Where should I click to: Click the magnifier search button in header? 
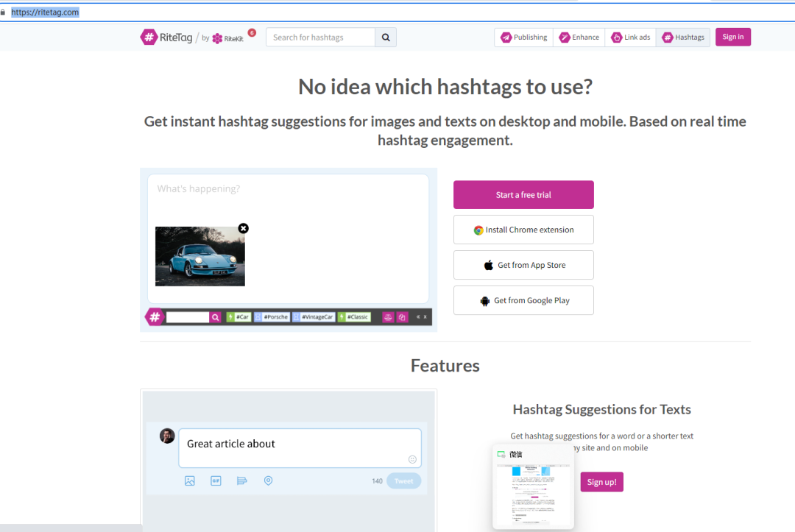pyautogui.click(x=386, y=38)
